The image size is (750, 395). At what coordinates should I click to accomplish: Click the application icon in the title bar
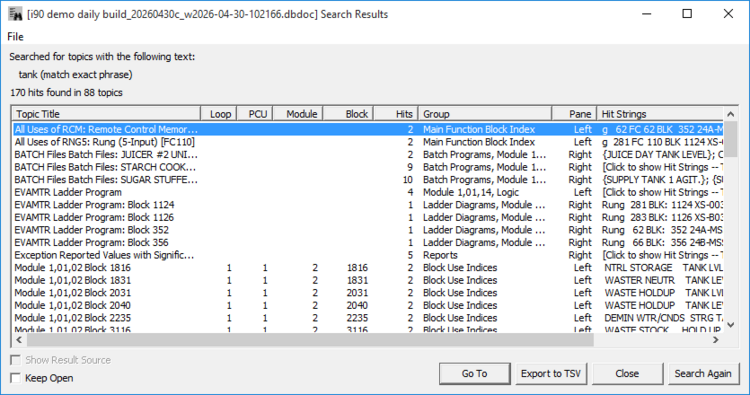15,14
